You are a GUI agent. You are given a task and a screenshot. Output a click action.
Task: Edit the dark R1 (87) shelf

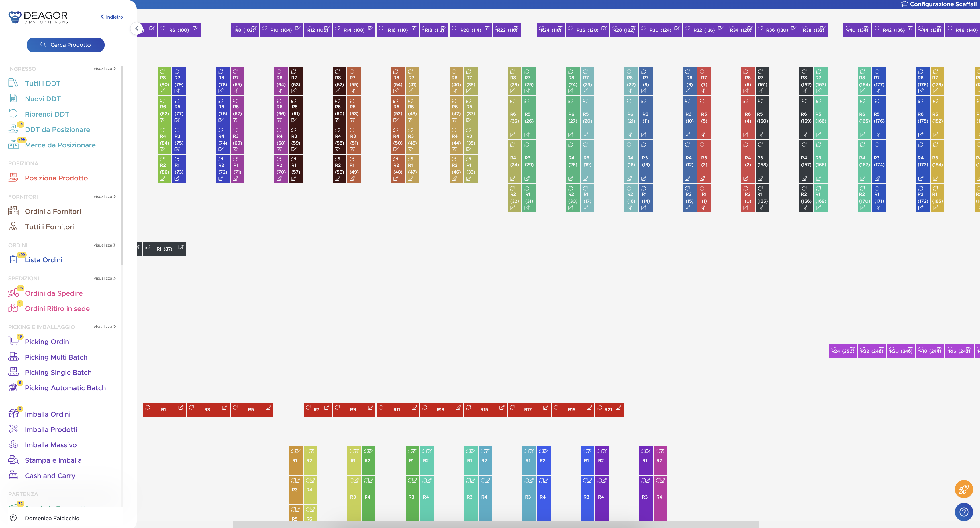coord(181,247)
